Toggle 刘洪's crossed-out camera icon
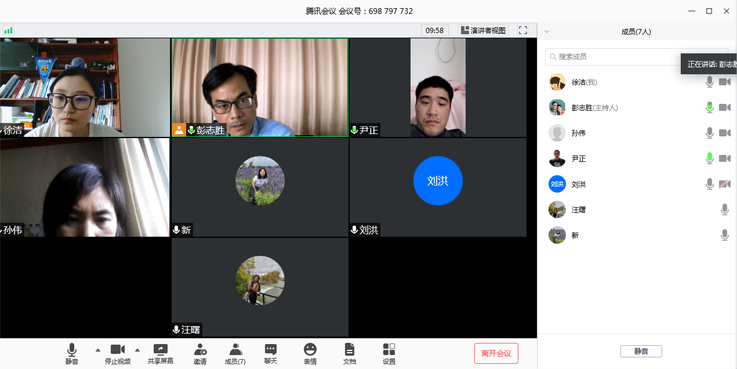The image size is (737, 369). point(724,184)
